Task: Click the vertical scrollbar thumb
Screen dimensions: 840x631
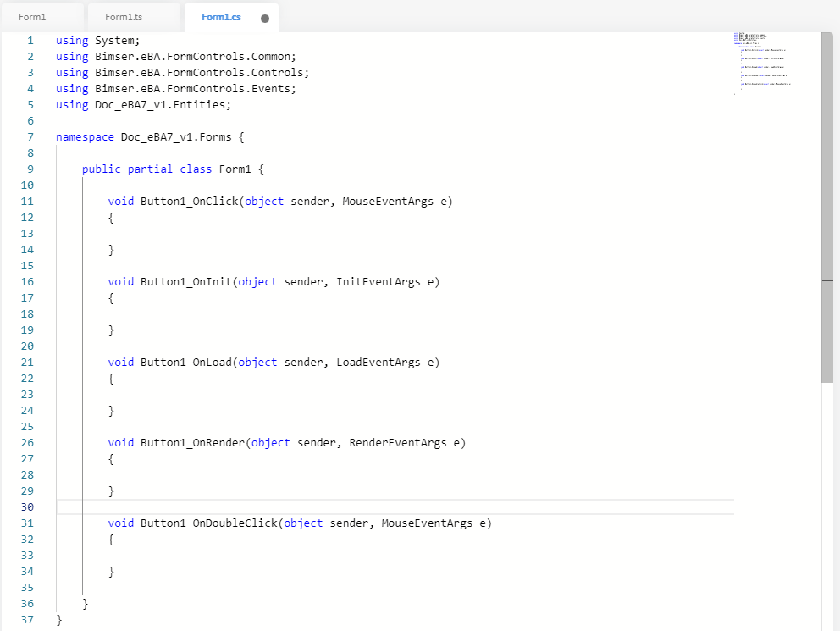Action: (x=827, y=207)
